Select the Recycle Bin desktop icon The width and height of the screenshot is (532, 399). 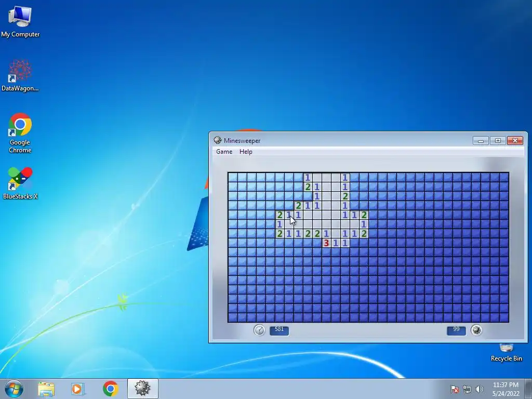506,353
